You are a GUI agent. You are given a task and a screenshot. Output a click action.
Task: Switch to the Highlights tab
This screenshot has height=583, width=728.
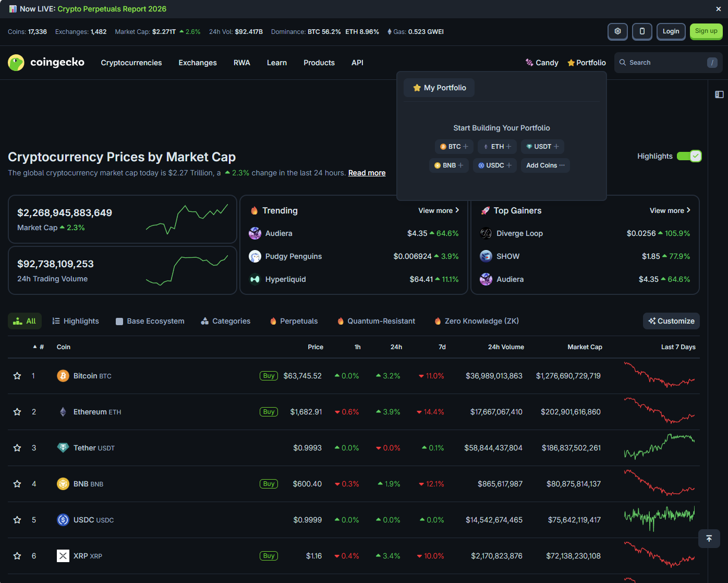(x=76, y=321)
